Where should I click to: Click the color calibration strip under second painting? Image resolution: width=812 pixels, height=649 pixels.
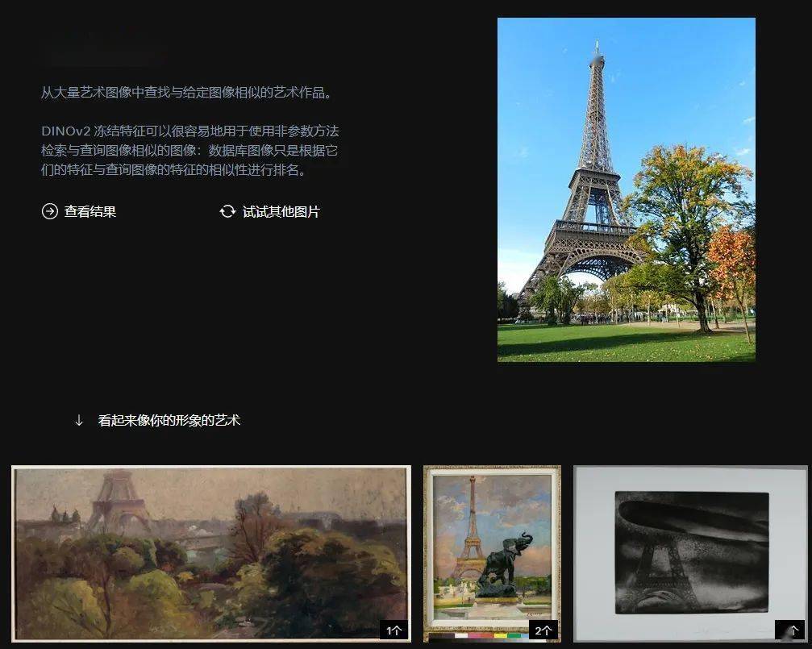pyautogui.click(x=477, y=635)
